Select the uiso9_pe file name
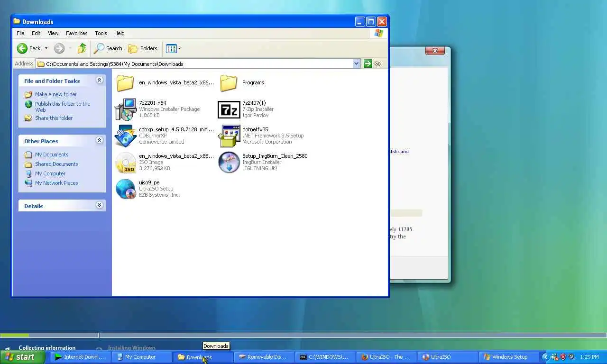The height and width of the screenshot is (364, 607). [x=149, y=182]
